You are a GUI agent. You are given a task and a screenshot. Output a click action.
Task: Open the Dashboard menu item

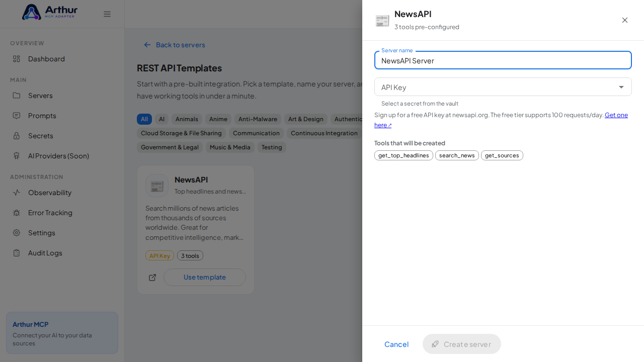(62, 59)
